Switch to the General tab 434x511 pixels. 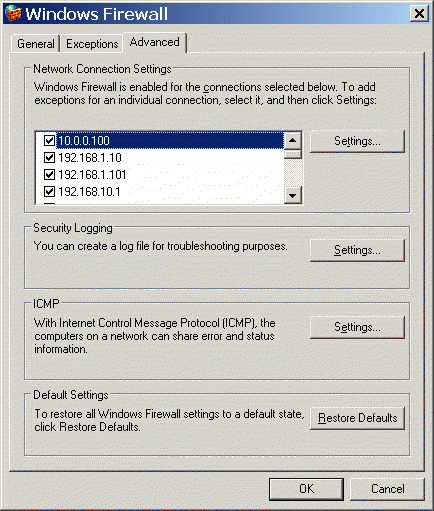coord(36,44)
